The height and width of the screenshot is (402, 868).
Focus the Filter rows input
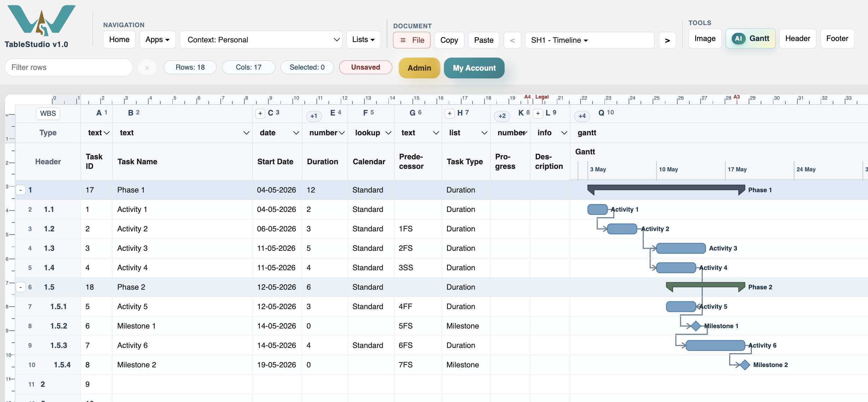[69, 67]
